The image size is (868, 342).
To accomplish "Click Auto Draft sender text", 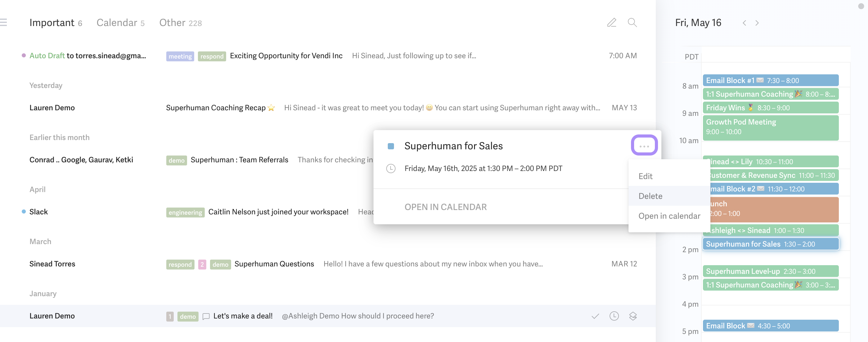I will 47,55.
